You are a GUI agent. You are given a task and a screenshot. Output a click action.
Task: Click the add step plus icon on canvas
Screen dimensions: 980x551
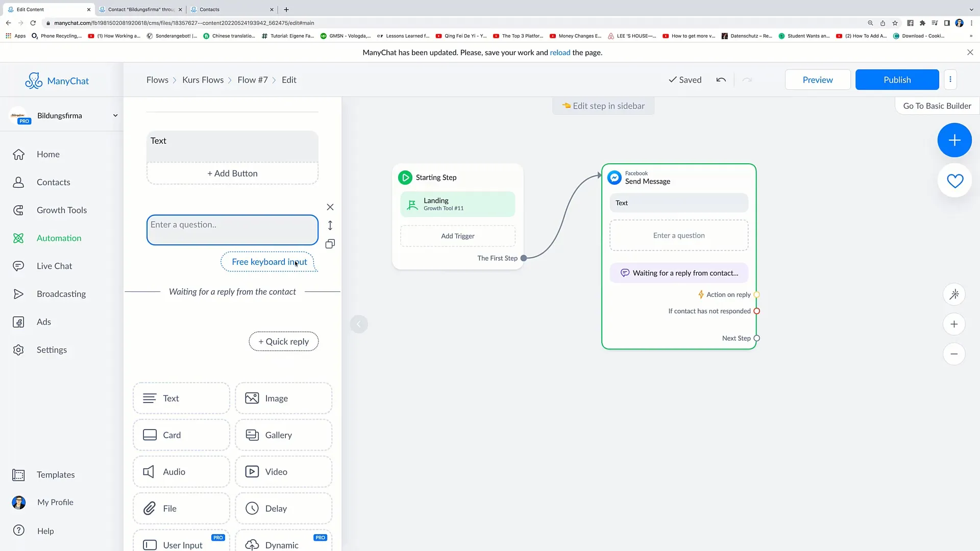click(x=954, y=140)
